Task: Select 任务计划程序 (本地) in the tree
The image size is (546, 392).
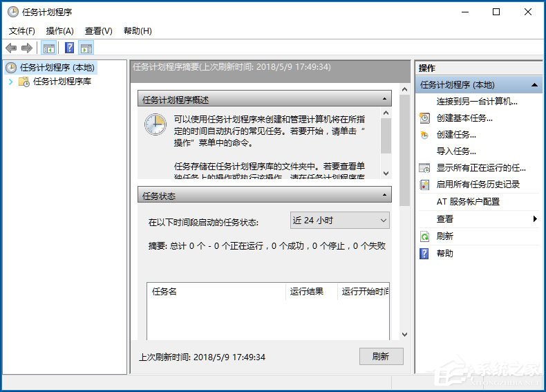Action: [x=57, y=67]
